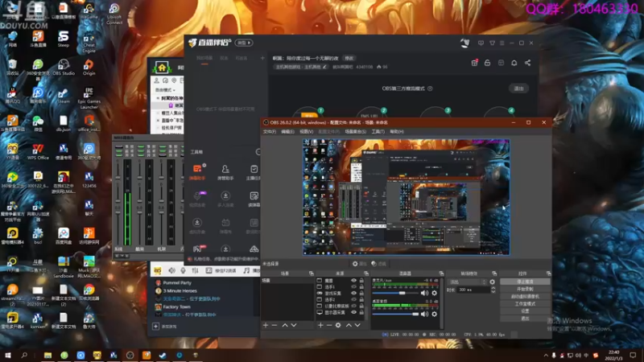Move the selected scene down with the arrow

pos(294,325)
